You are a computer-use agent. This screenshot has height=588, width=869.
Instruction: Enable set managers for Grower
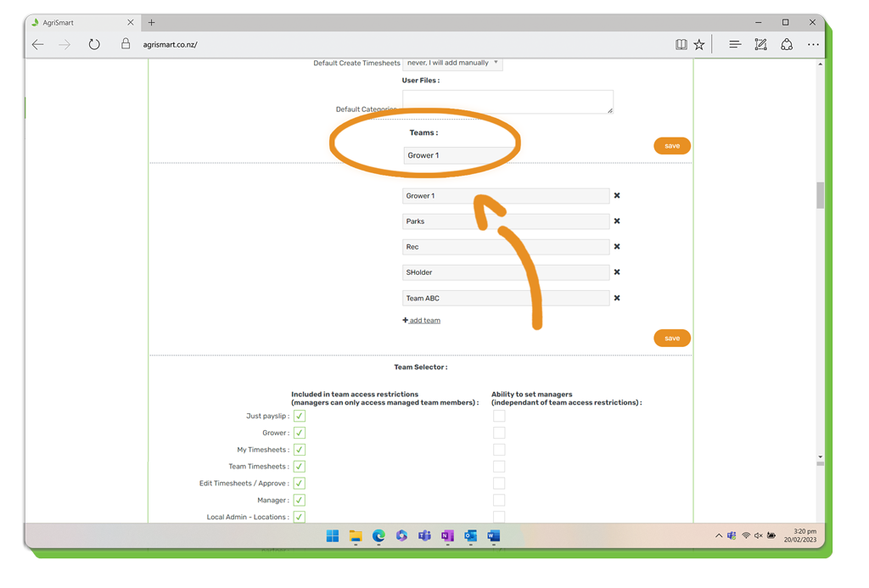pos(499,433)
